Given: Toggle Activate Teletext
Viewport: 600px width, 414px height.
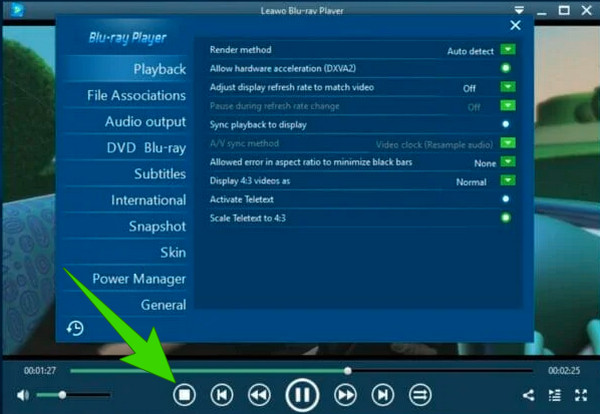Looking at the screenshot, I should coord(505,199).
